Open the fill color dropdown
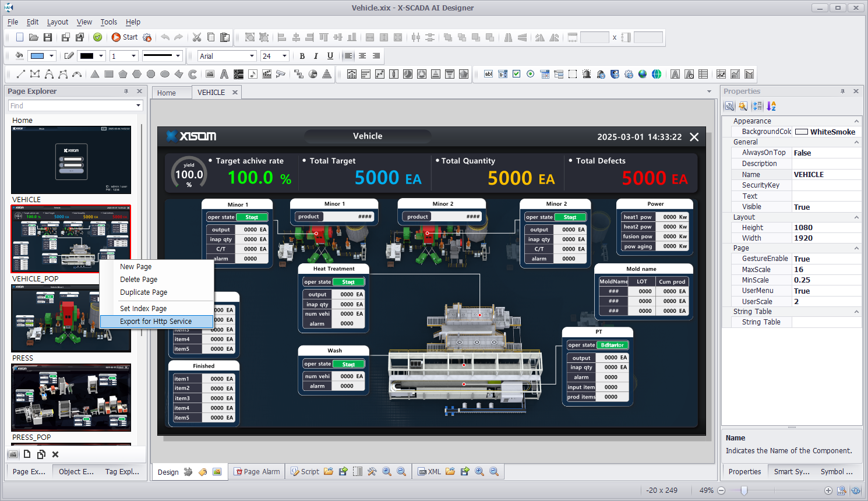 click(51, 56)
